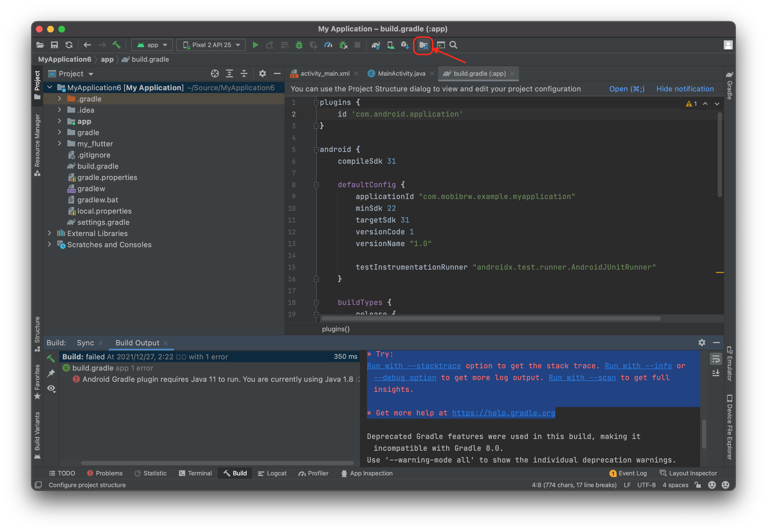Open the Terminal bottom tab
This screenshot has height=532, width=767.
[196, 474]
